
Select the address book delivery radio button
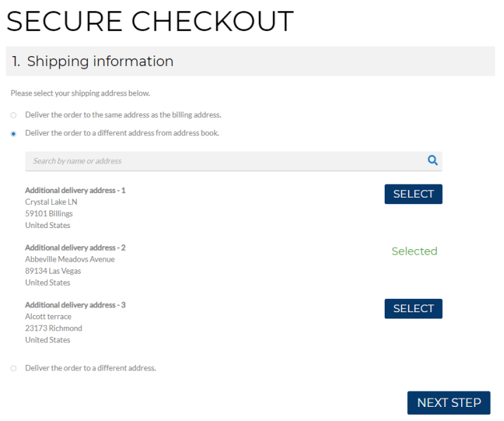tap(13, 133)
